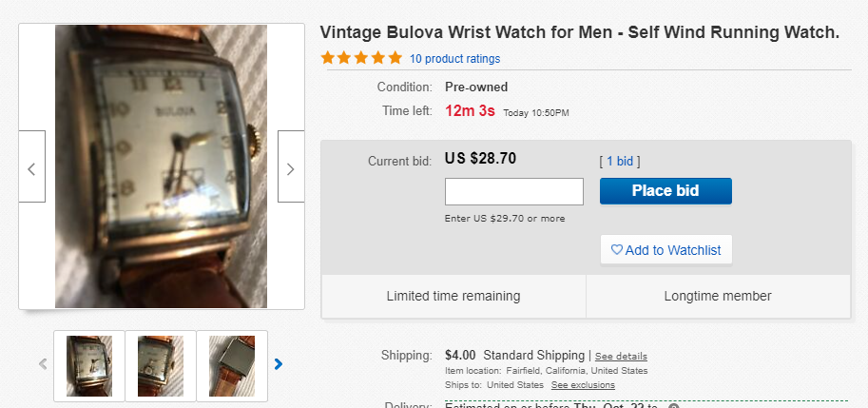
Task: Advance to the next watch photo
Action: pyautogui.click(x=290, y=167)
